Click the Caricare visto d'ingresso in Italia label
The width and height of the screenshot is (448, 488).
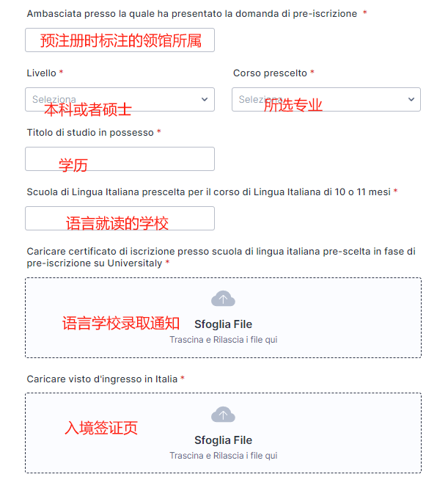[102, 379]
